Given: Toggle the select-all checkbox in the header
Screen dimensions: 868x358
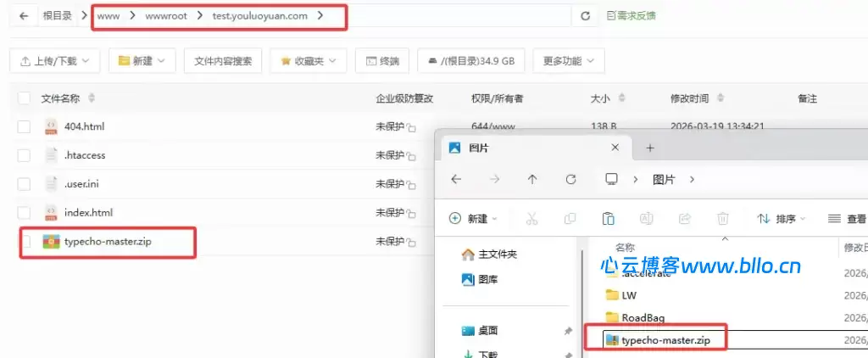Looking at the screenshot, I should point(25,98).
